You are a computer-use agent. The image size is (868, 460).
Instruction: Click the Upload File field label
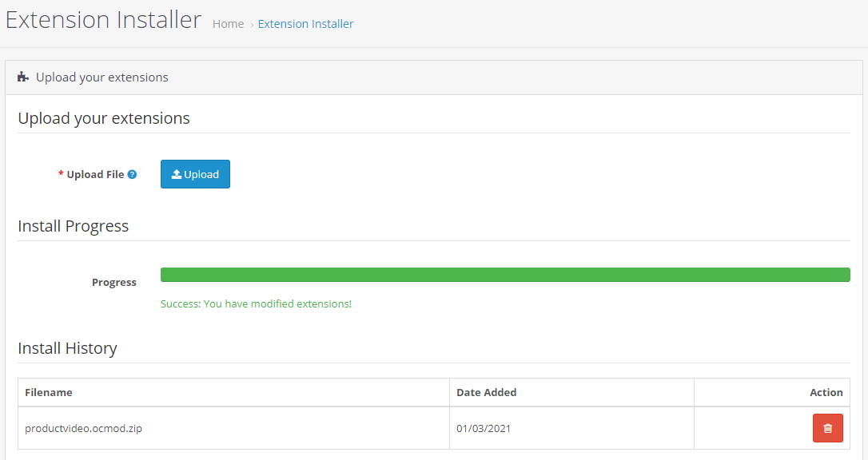pyautogui.click(x=95, y=174)
